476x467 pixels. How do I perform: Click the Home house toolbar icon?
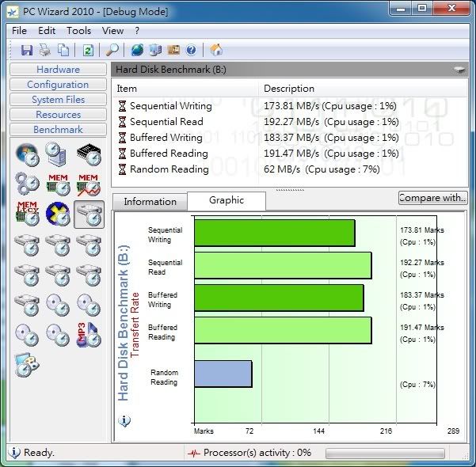[216, 50]
